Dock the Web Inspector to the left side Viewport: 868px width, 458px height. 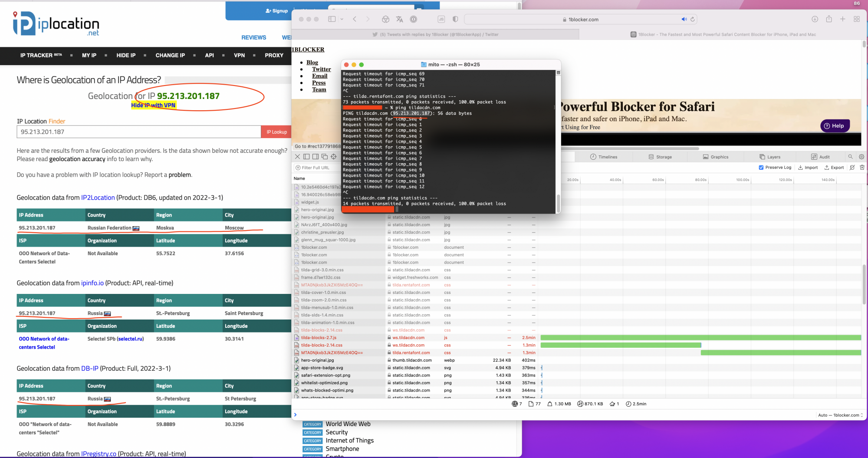[306, 157]
